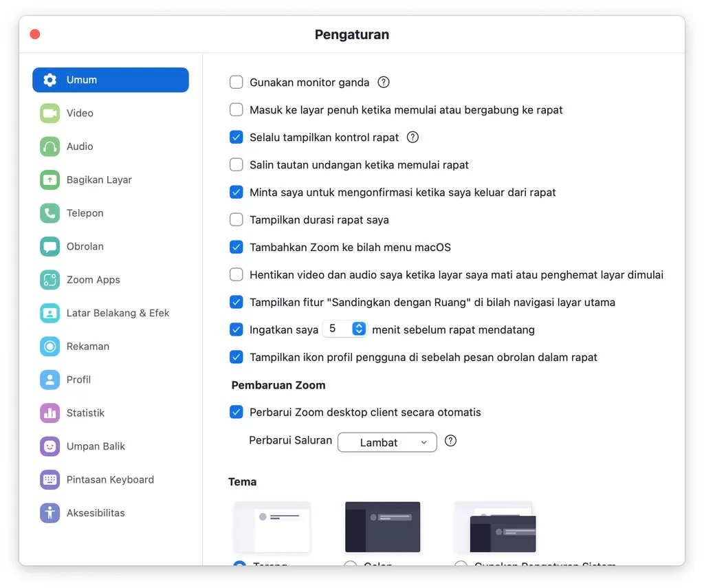Go to the Statistik section
Screen dimensions: 704x588
point(85,413)
